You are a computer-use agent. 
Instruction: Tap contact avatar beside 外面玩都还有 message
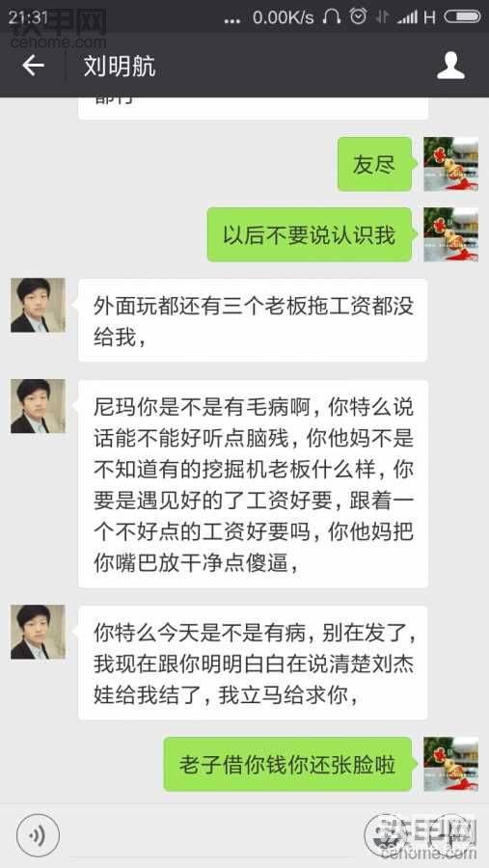coord(38,305)
